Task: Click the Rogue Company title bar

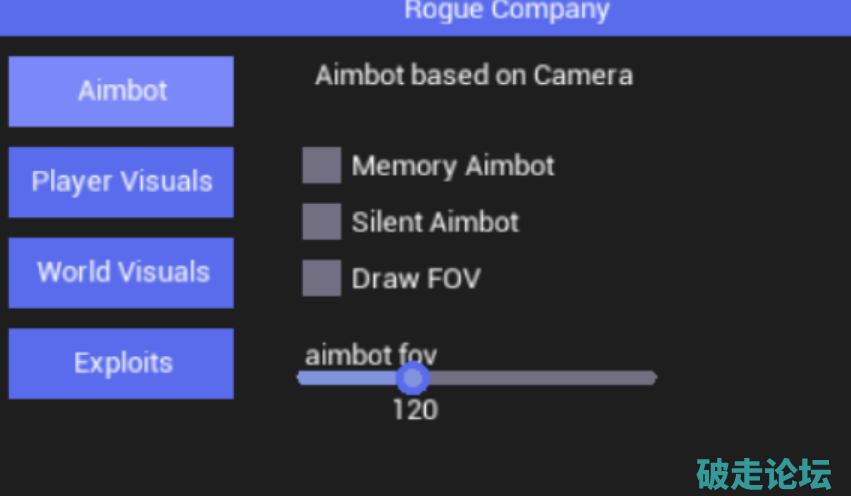Action: click(x=506, y=12)
